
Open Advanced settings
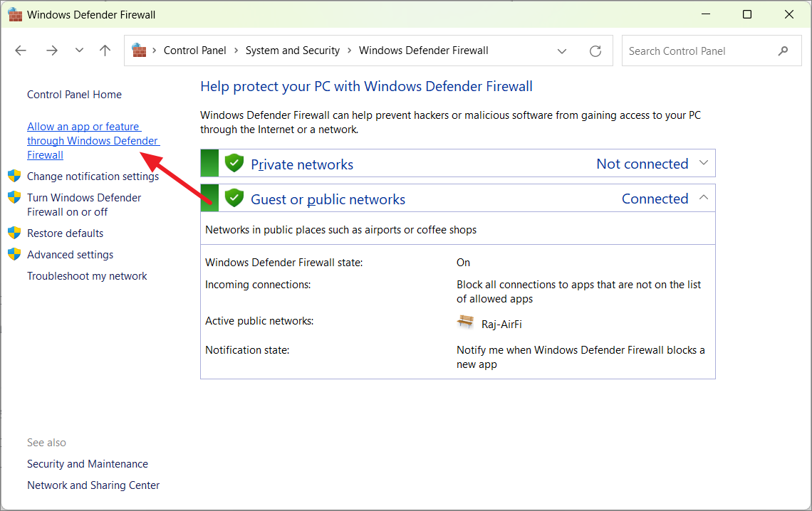click(x=70, y=254)
